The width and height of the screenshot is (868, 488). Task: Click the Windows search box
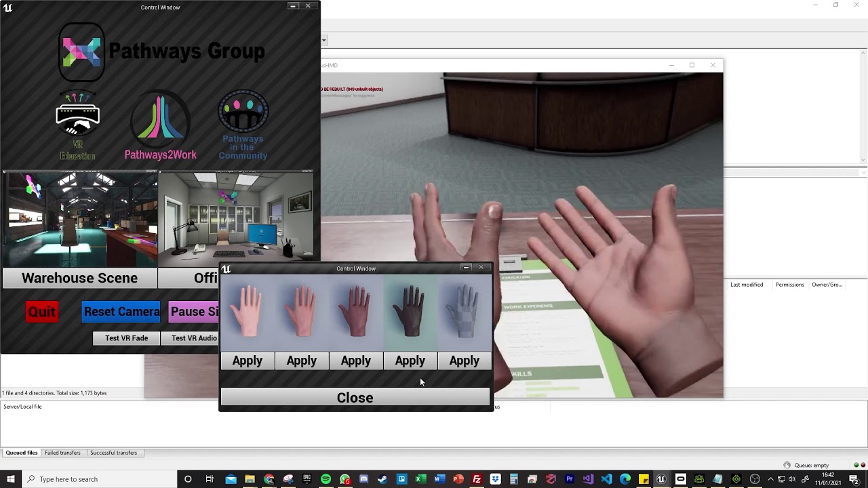[x=98, y=479]
